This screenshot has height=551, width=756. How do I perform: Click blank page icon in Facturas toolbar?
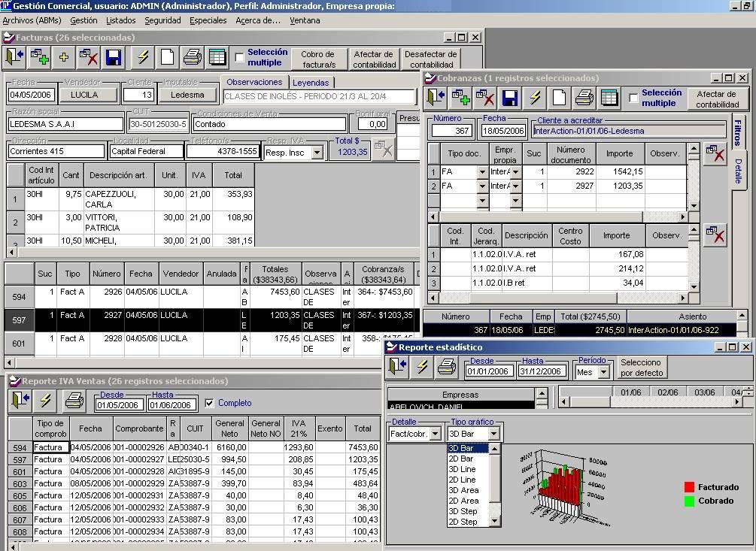167,58
